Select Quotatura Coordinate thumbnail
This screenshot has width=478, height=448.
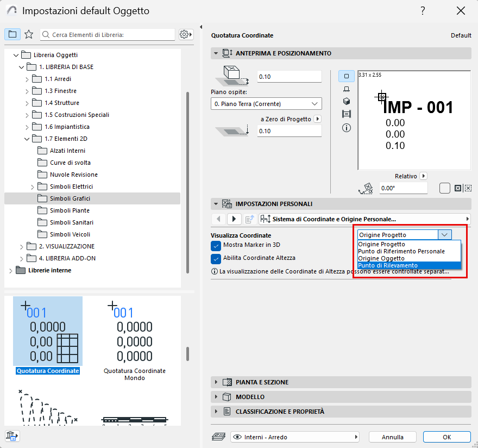[48, 335]
